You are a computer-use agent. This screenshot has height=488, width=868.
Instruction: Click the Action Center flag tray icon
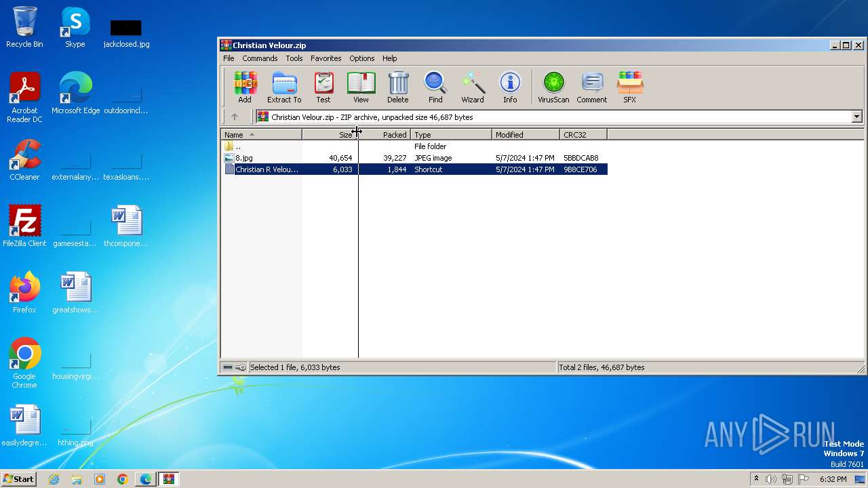pyautogui.click(x=804, y=479)
